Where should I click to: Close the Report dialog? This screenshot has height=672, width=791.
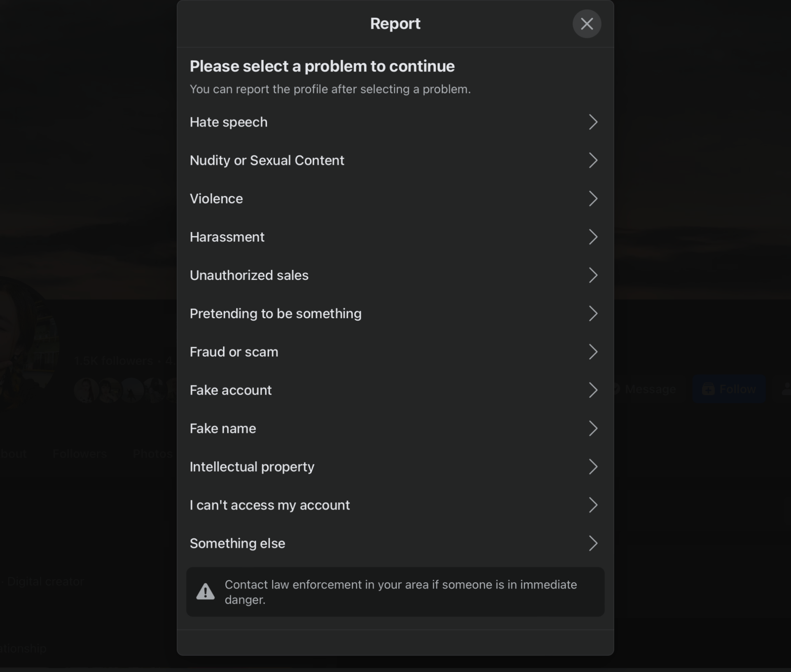[587, 24]
